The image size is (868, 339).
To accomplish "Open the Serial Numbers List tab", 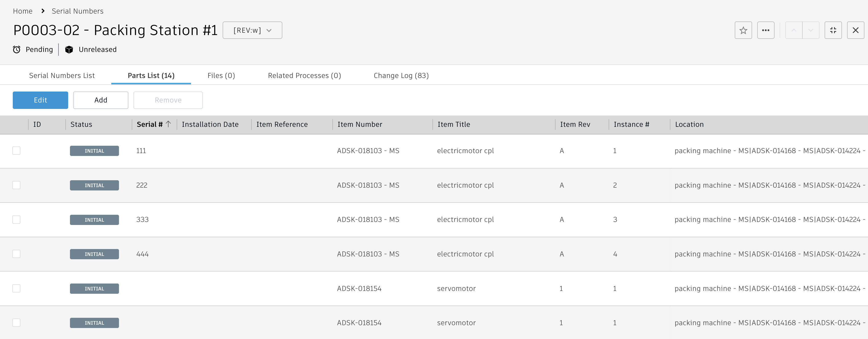I will pos(62,76).
